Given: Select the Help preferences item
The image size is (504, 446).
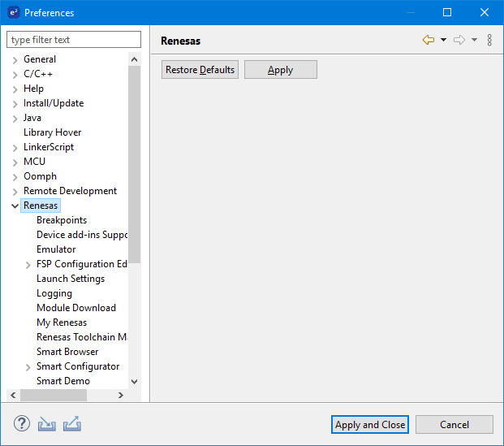Looking at the screenshot, I should pyautogui.click(x=33, y=89).
